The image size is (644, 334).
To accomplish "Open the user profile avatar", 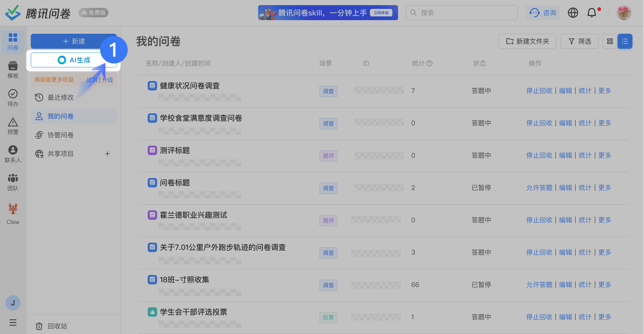I will (x=624, y=12).
